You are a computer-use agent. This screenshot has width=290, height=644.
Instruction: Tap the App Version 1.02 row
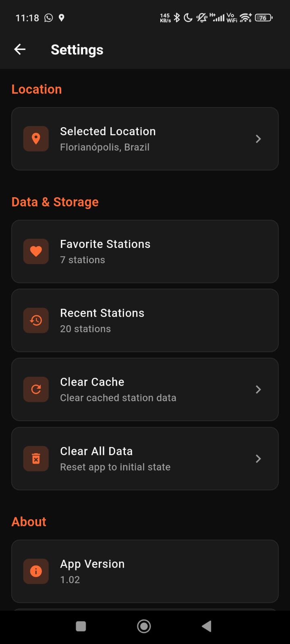coord(145,571)
